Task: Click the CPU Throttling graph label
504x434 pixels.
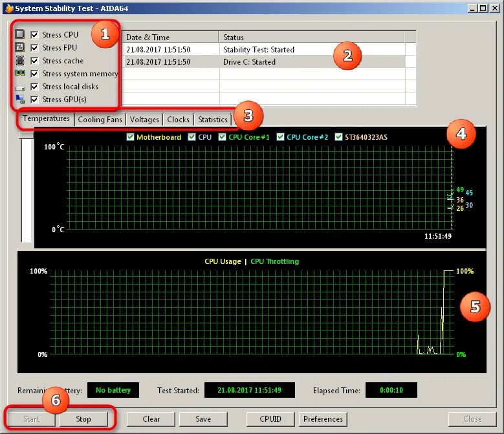Action: click(x=274, y=261)
